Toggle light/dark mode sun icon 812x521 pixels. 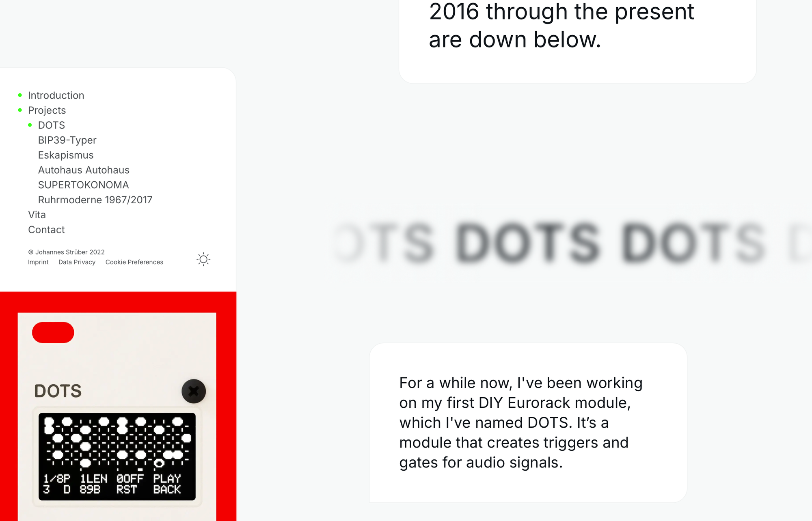(203, 259)
